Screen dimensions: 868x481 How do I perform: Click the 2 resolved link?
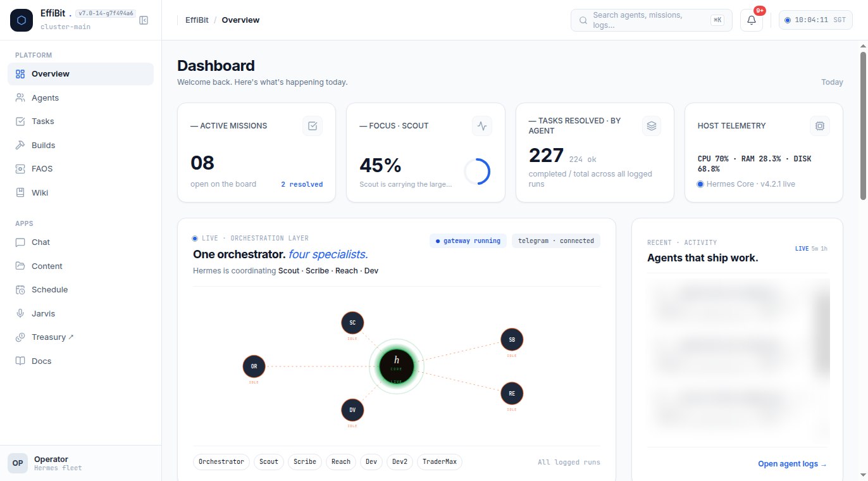[x=302, y=185]
